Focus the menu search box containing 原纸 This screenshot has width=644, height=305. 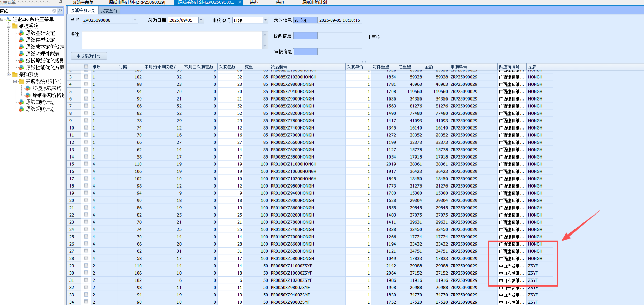26,11
